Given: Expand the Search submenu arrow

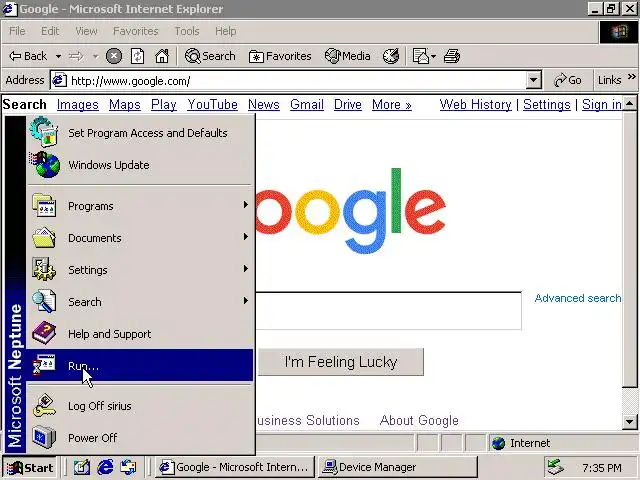Looking at the screenshot, I should tap(246, 300).
